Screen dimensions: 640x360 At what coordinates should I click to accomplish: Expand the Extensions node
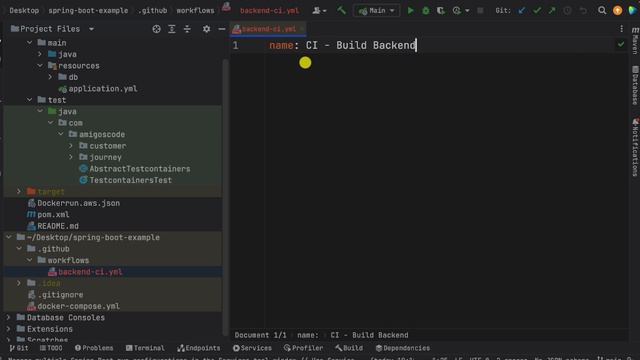(x=9, y=329)
